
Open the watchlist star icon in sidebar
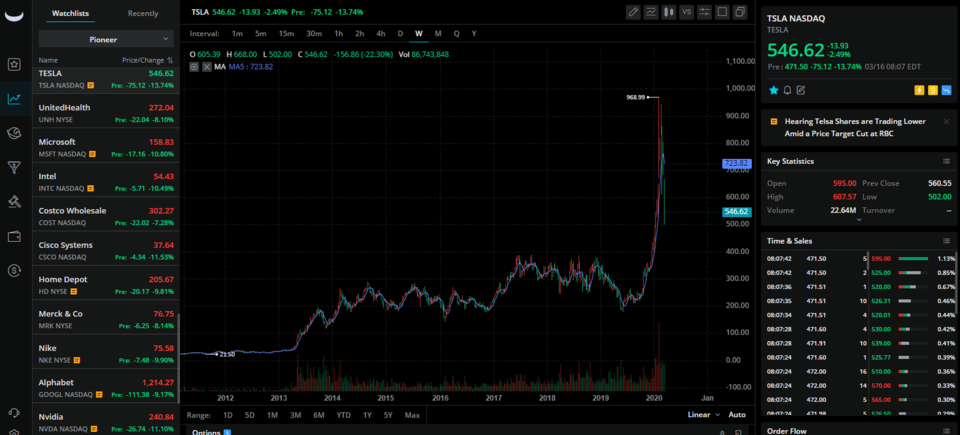pyautogui.click(x=15, y=64)
